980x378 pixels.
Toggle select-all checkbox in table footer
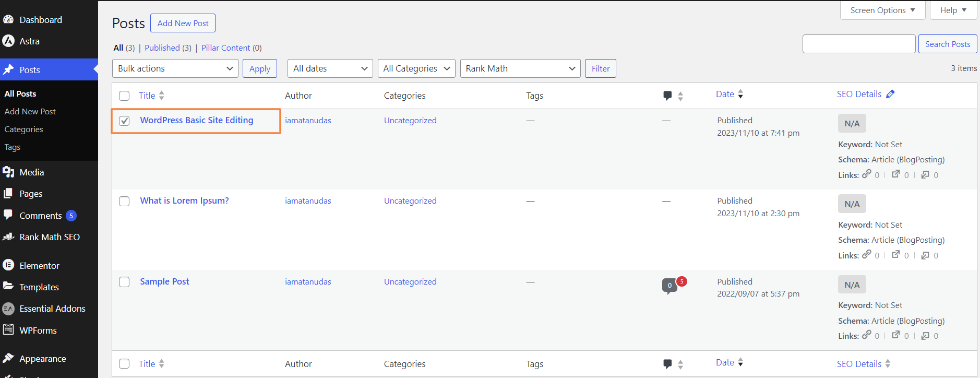[124, 364]
